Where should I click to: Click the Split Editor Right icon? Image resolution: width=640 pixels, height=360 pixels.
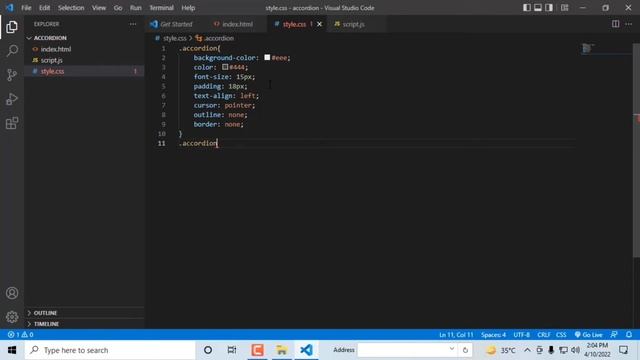615,24
